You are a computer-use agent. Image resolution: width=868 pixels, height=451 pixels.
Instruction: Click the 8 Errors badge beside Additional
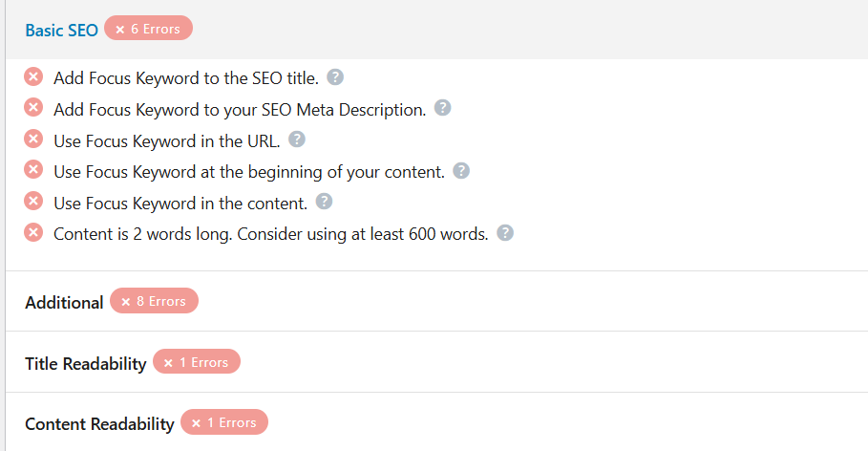coord(154,301)
